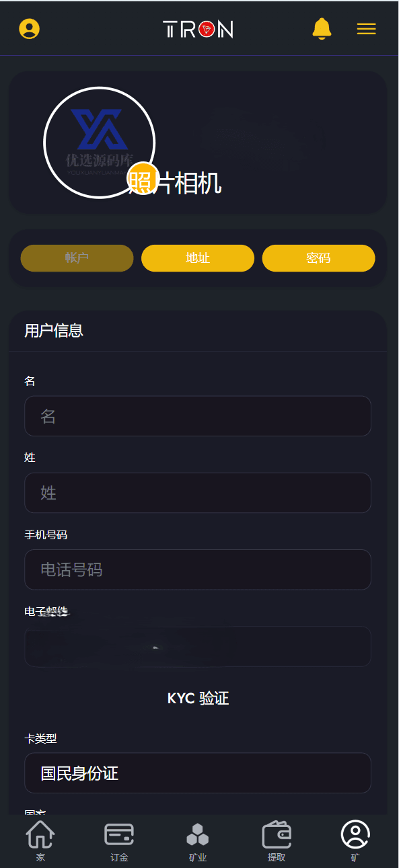Viewport: 399px width, 868px height.
Task: Open the mining hexagon icon (矿业)
Action: pyautogui.click(x=198, y=841)
